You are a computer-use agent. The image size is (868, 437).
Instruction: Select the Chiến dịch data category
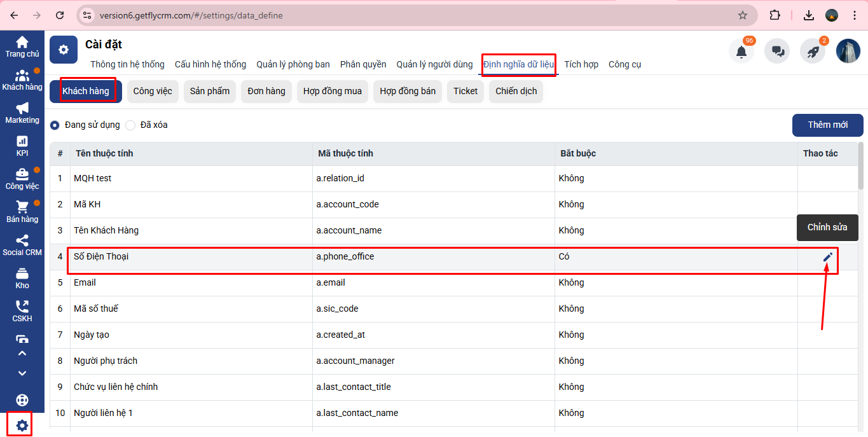516,91
